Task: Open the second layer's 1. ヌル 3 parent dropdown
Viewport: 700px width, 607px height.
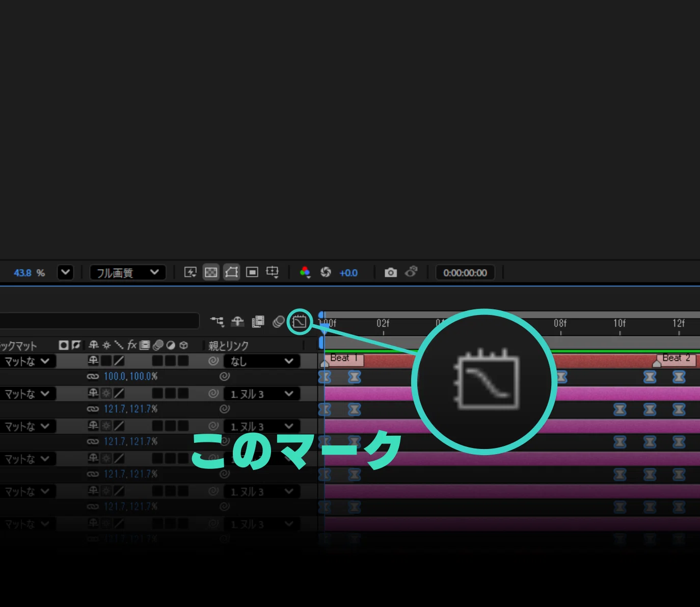Action: (x=261, y=394)
